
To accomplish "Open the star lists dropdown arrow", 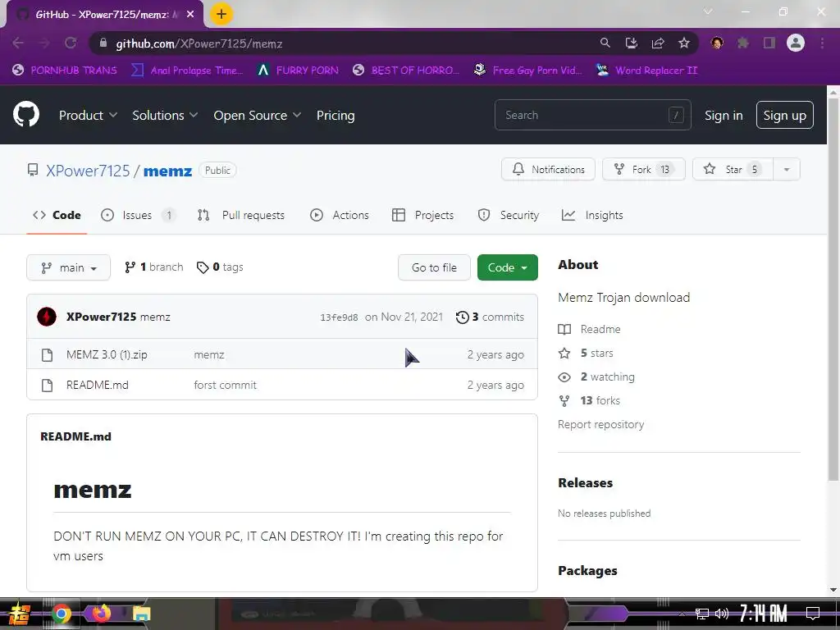I will [x=787, y=169].
